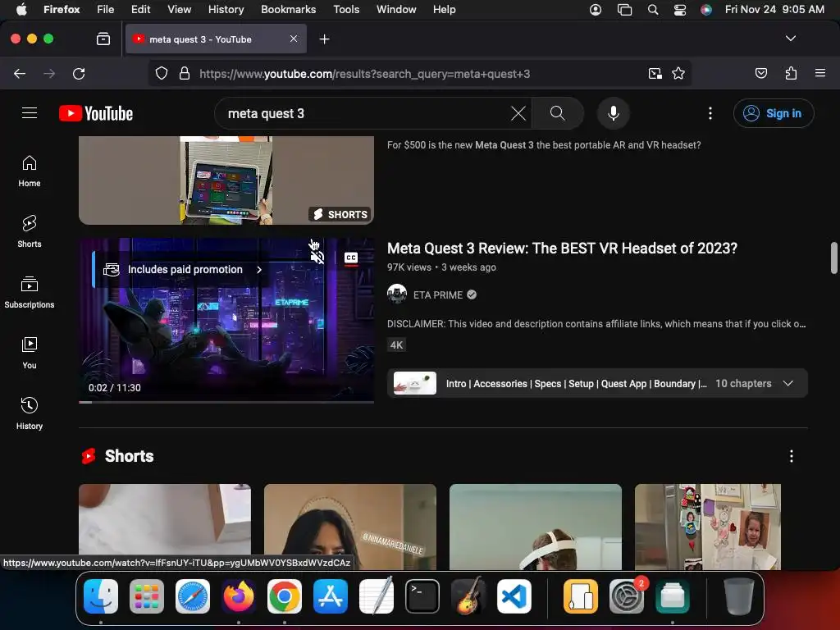Open the chapters preview thumbnail image

pos(414,384)
